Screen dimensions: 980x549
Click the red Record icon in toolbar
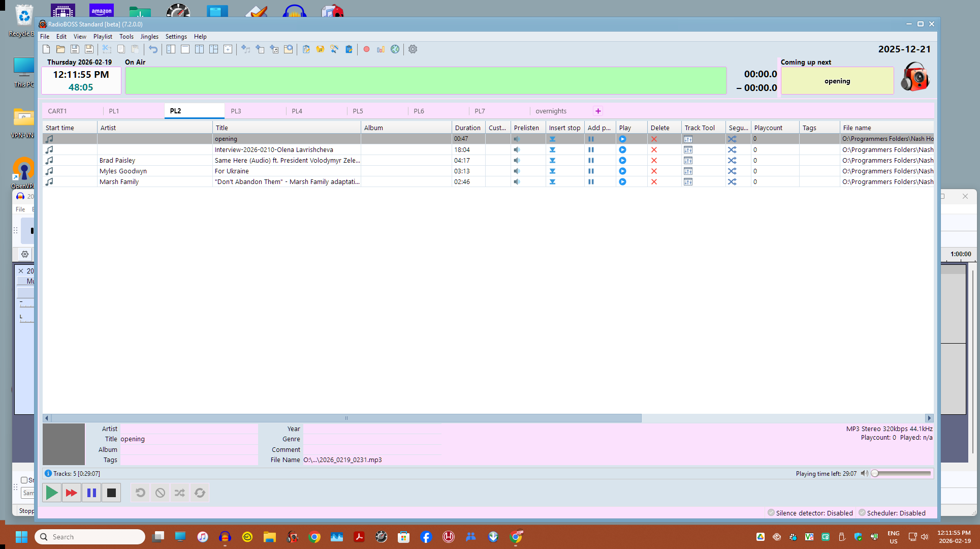366,49
